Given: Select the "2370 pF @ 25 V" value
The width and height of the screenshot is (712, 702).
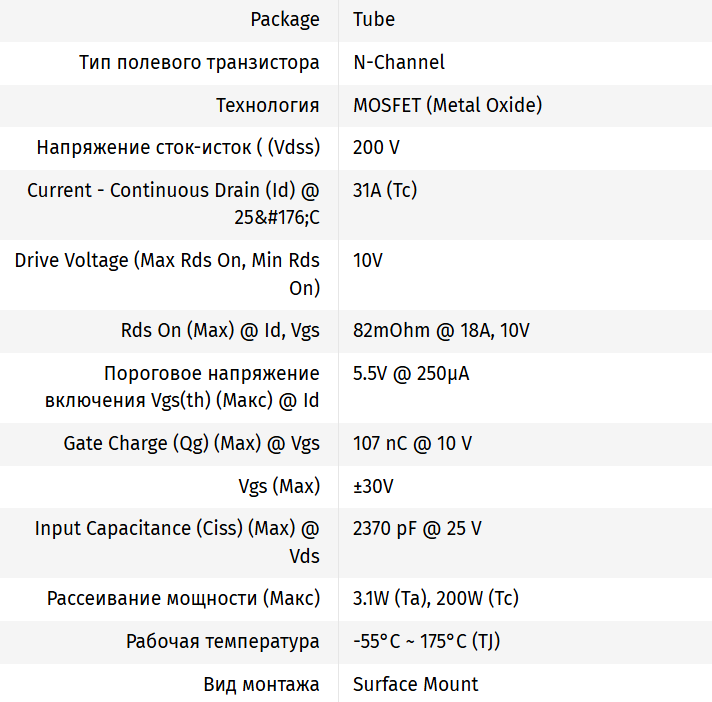Looking at the screenshot, I should click(417, 529).
